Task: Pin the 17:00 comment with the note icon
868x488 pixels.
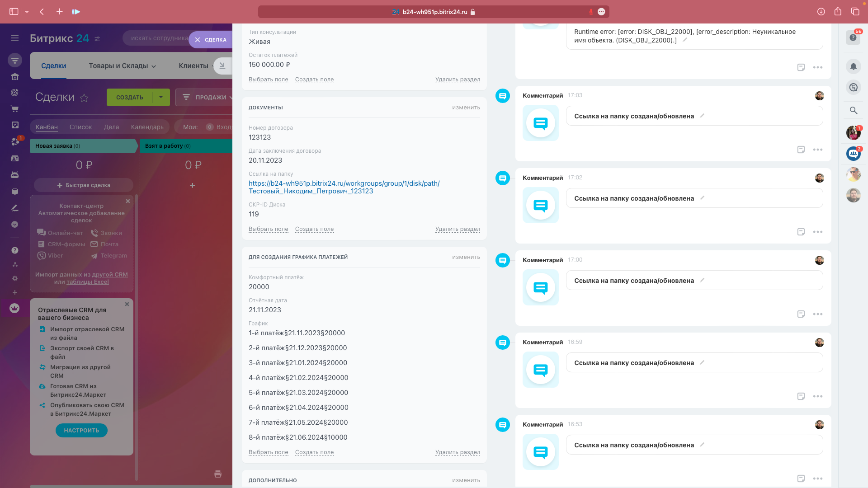Action: pos(801,314)
